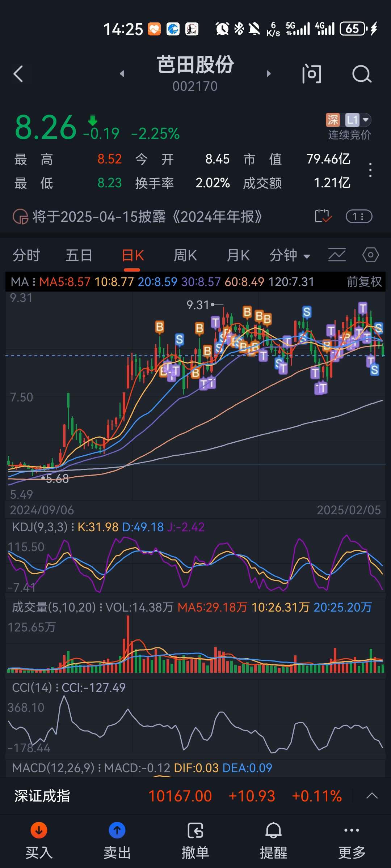Tap the 卖出 sell button
This screenshot has width=391, height=868.
coord(117,841)
